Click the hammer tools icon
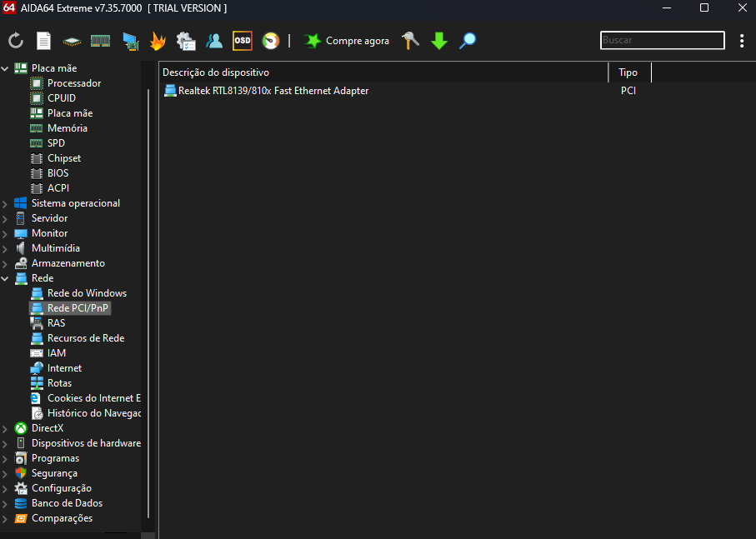Image resolution: width=756 pixels, height=539 pixels. point(410,41)
